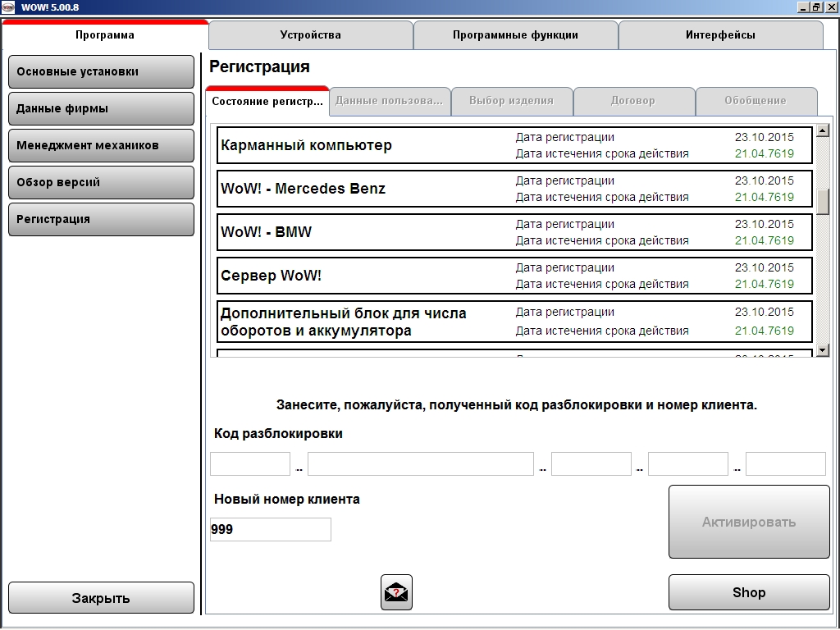Select Дополнительный блок для числа оборотов entry
This screenshot has height=630, width=840.
[x=515, y=322]
